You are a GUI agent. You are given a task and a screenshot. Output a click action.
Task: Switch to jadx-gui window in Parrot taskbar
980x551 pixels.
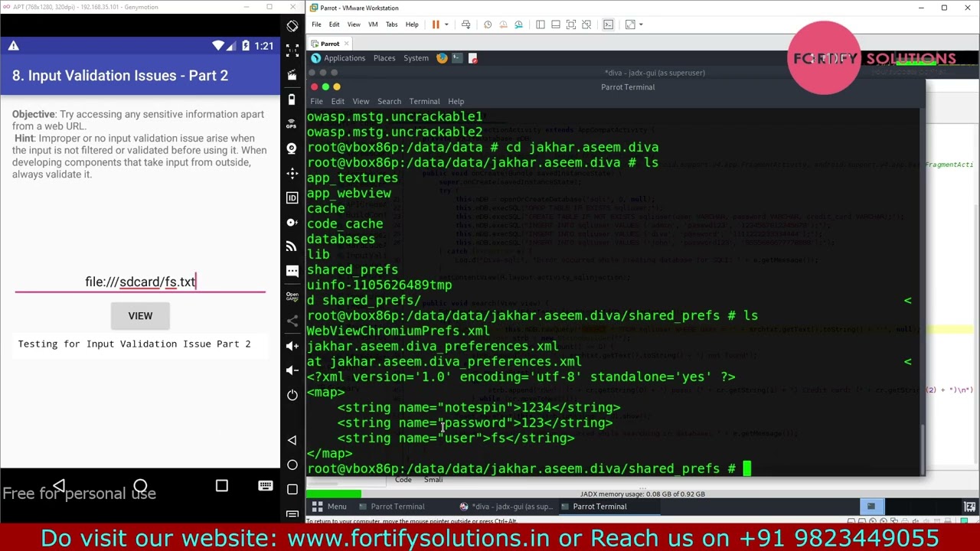[x=507, y=507]
